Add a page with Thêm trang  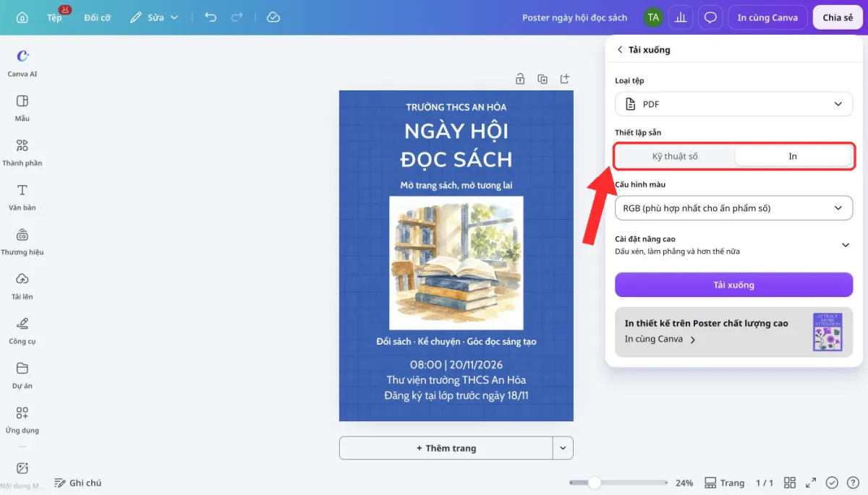click(x=446, y=448)
